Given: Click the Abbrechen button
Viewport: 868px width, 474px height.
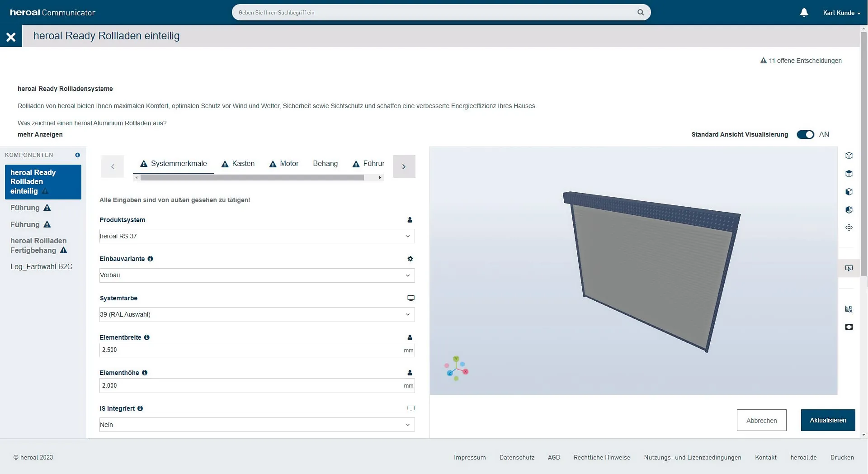Looking at the screenshot, I should (x=761, y=420).
